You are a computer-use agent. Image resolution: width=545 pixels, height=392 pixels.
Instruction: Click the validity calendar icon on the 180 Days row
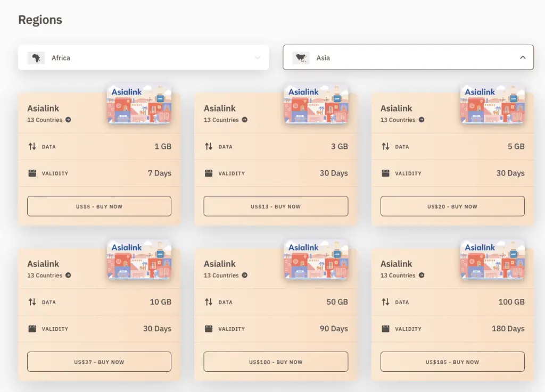pos(385,329)
